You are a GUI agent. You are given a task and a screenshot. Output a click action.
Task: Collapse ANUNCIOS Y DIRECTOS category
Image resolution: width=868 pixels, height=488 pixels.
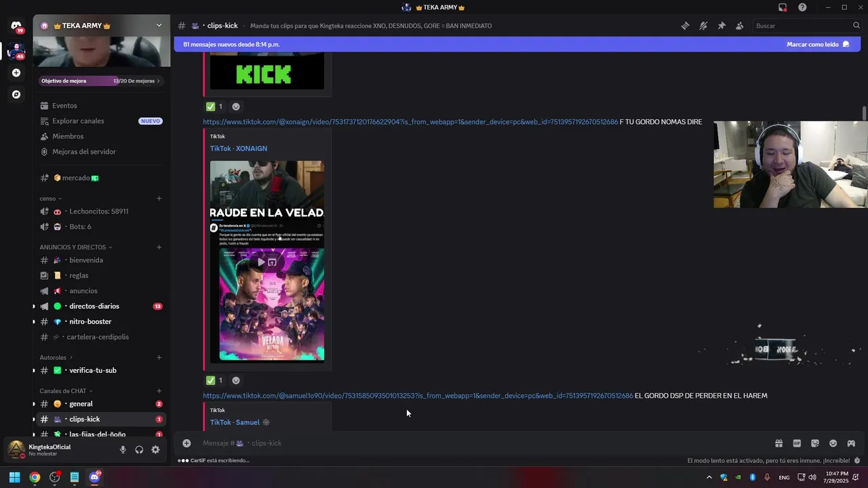(x=76, y=247)
